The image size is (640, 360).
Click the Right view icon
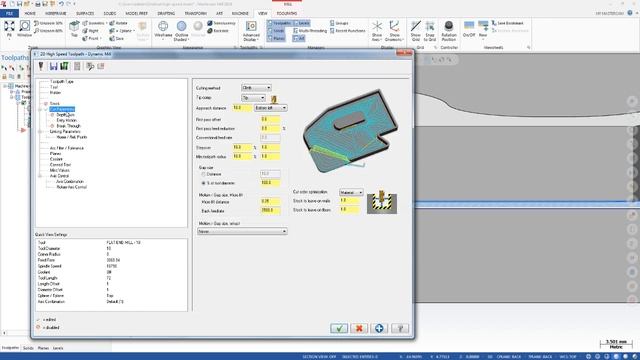tap(85, 31)
